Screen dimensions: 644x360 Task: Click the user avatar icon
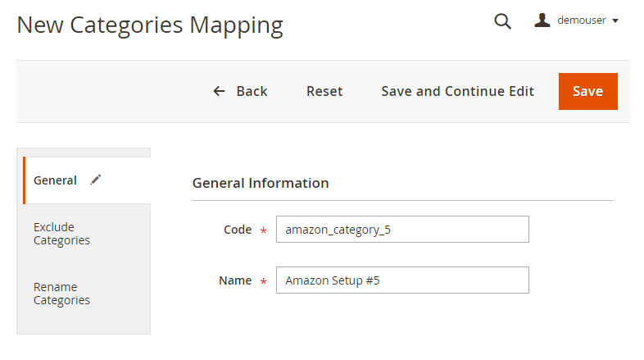[542, 21]
